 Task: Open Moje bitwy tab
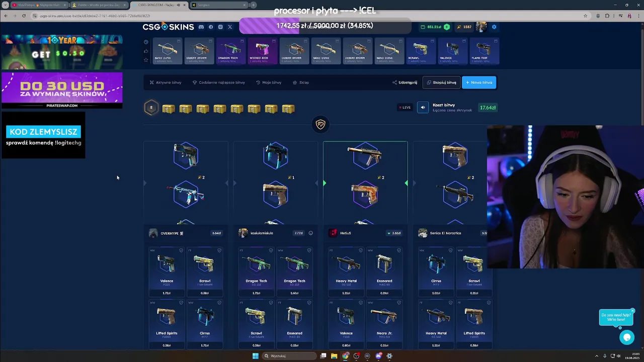269,82
